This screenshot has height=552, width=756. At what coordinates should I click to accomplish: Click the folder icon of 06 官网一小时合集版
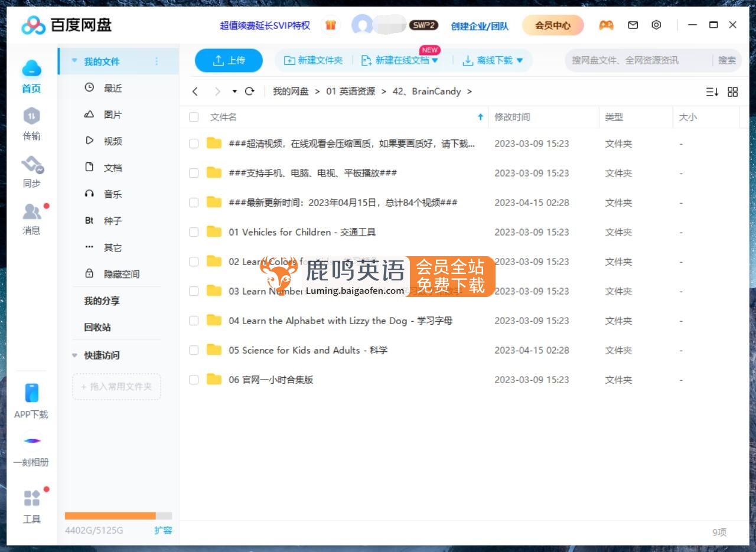[x=214, y=379]
